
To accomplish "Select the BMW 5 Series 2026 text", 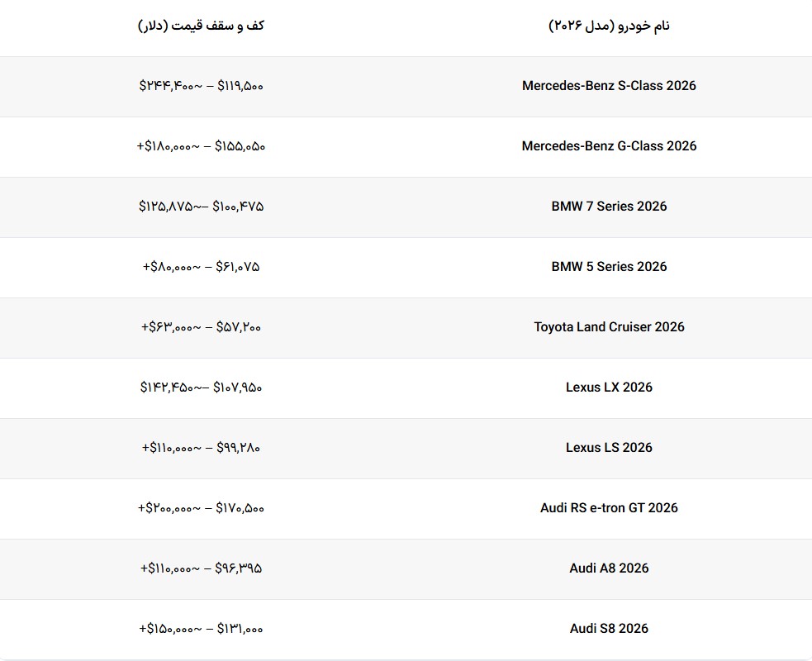I will click(x=609, y=267).
